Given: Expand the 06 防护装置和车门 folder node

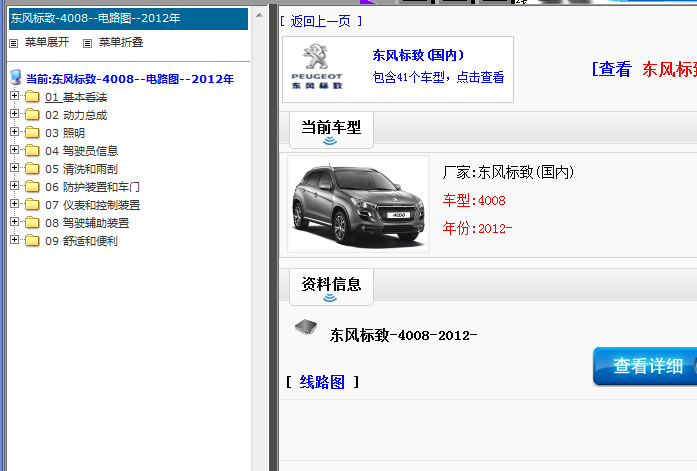Looking at the screenshot, I should pyautogui.click(x=15, y=186).
